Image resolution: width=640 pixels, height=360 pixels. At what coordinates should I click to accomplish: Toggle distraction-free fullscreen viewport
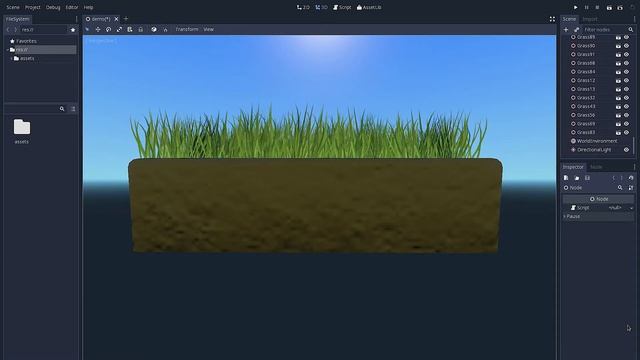point(552,19)
